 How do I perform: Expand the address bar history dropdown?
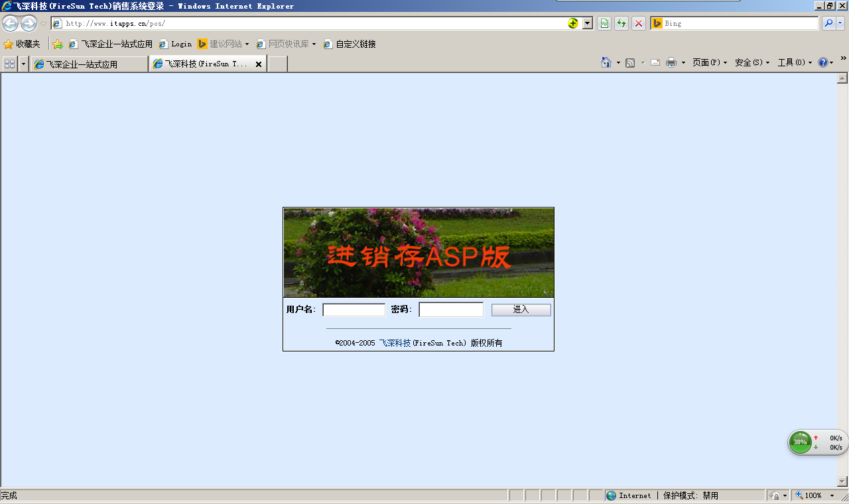588,24
